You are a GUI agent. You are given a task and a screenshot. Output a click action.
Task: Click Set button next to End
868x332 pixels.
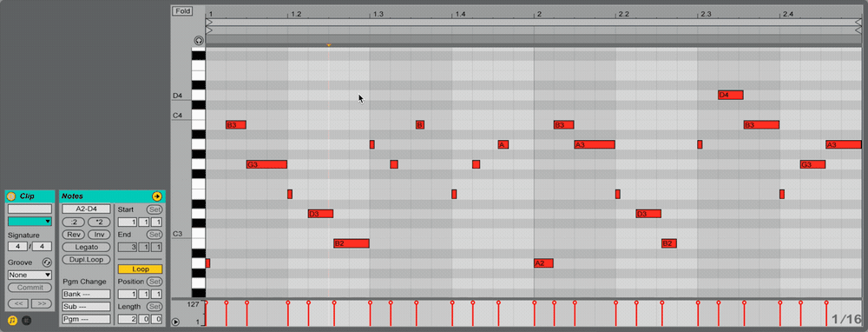coord(155,235)
